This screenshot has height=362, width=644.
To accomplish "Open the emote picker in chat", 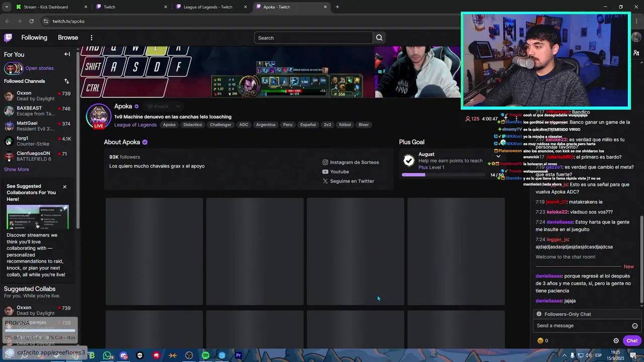I will 635,326.
